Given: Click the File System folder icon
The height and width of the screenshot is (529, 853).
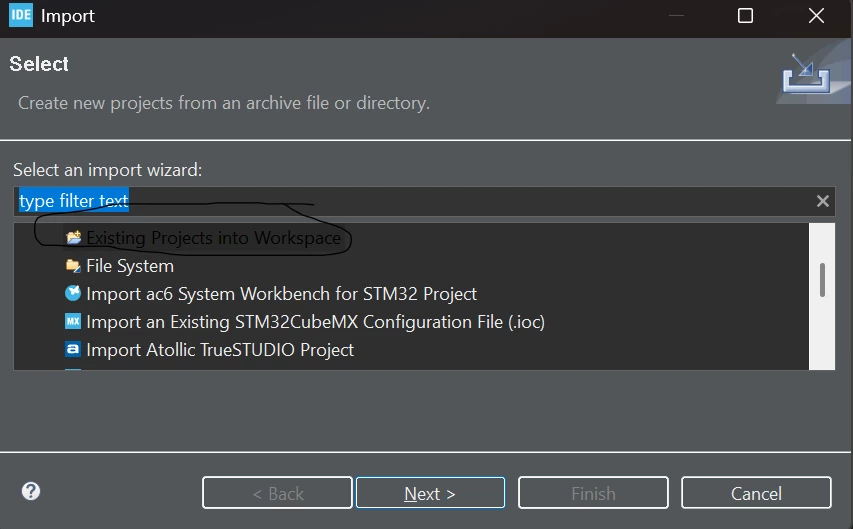Looking at the screenshot, I should (73, 266).
